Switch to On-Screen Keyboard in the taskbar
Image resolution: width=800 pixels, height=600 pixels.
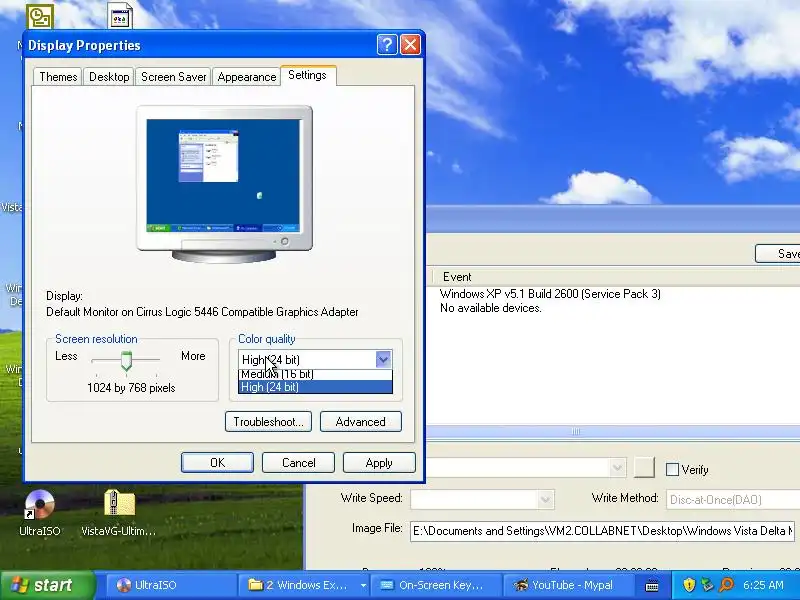[x=436, y=585]
